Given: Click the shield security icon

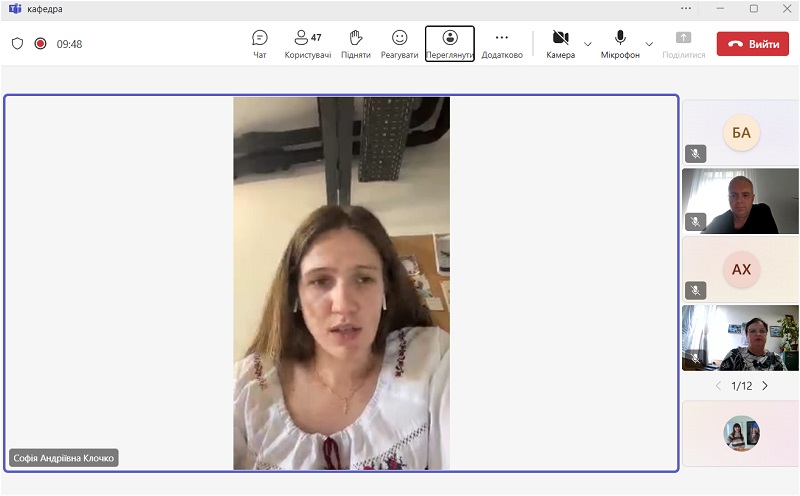Looking at the screenshot, I should [17, 44].
